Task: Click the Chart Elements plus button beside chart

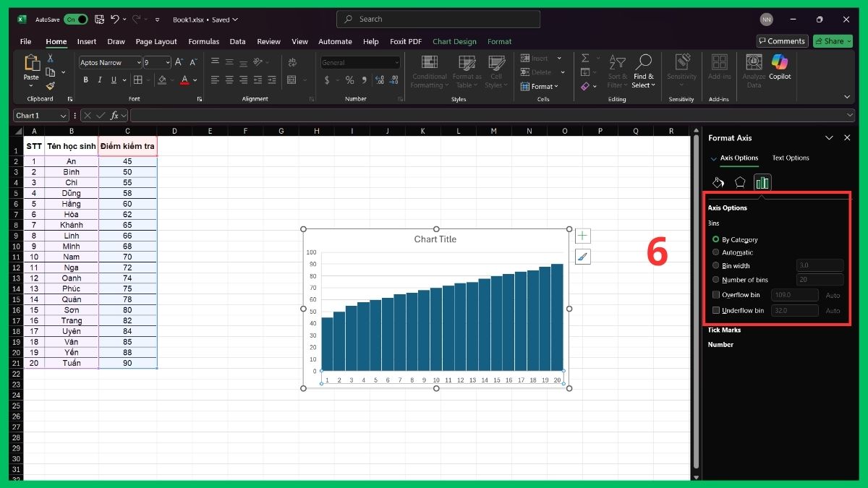Action: click(582, 235)
